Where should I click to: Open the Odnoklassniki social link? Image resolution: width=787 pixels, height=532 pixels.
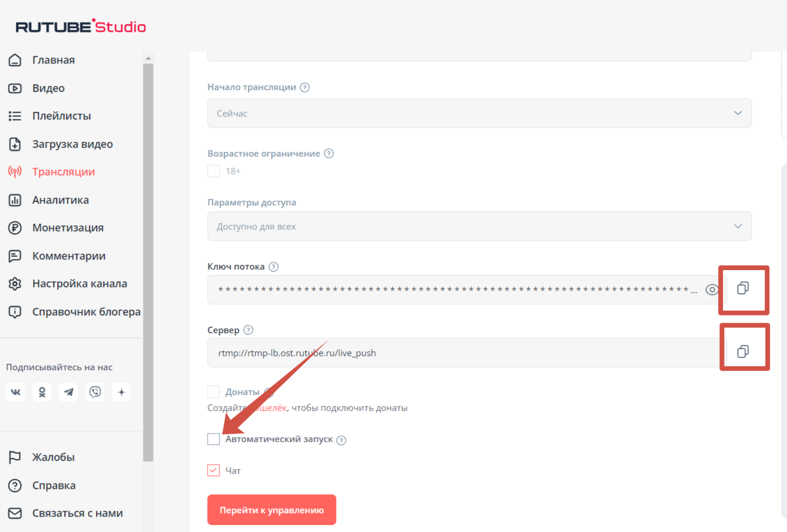pyautogui.click(x=42, y=392)
